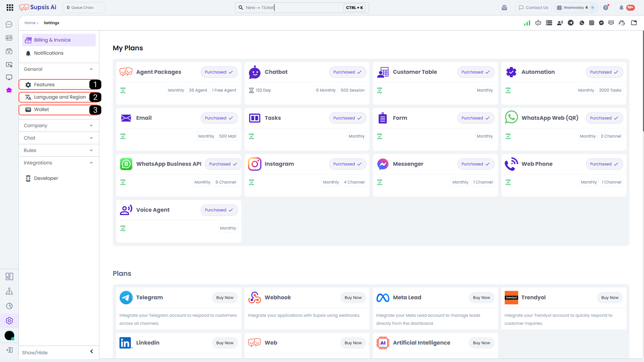Open Notifications settings
The width and height of the screenshot is (644, 362).
coord(59,53)
